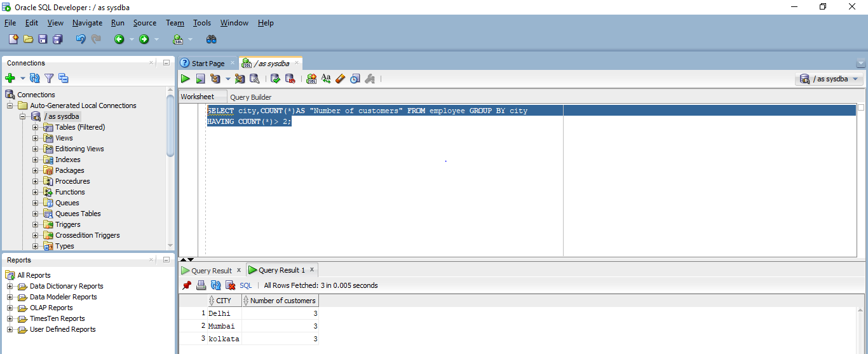868x354 pixels.
Task: Click the Save All icon
Action: (x=57, y=39)
